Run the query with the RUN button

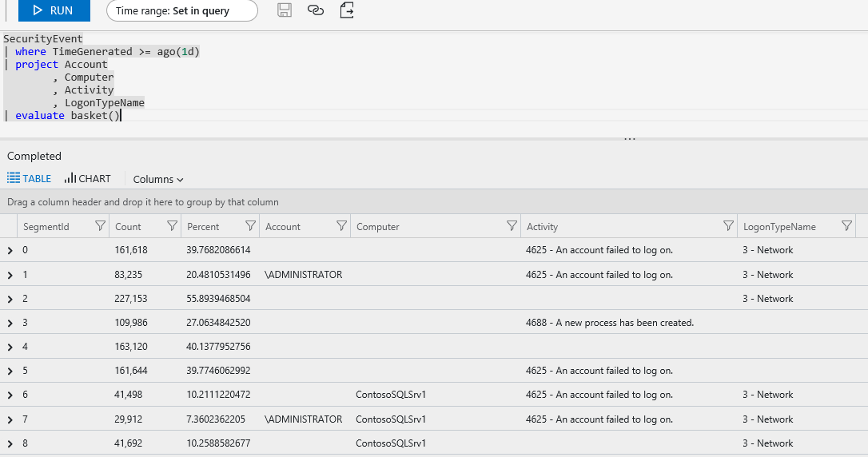pos(54,10)
